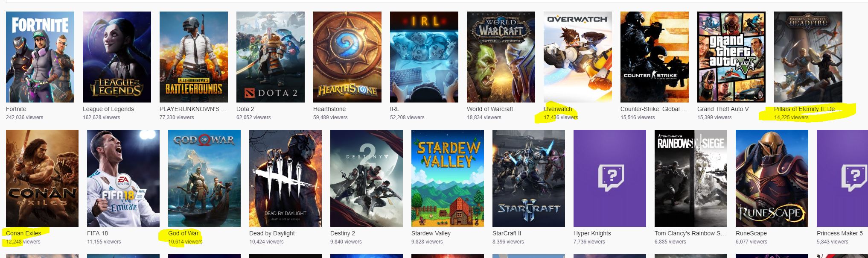Choose the Hearthstone cover art

(347, 57)
